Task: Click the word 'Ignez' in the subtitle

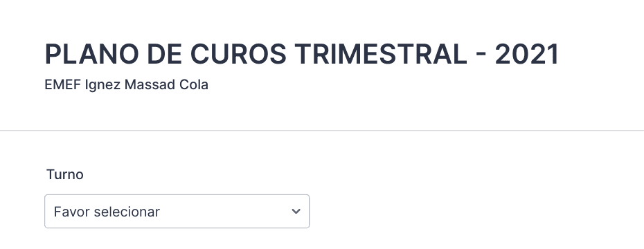Action: point(102,85)
